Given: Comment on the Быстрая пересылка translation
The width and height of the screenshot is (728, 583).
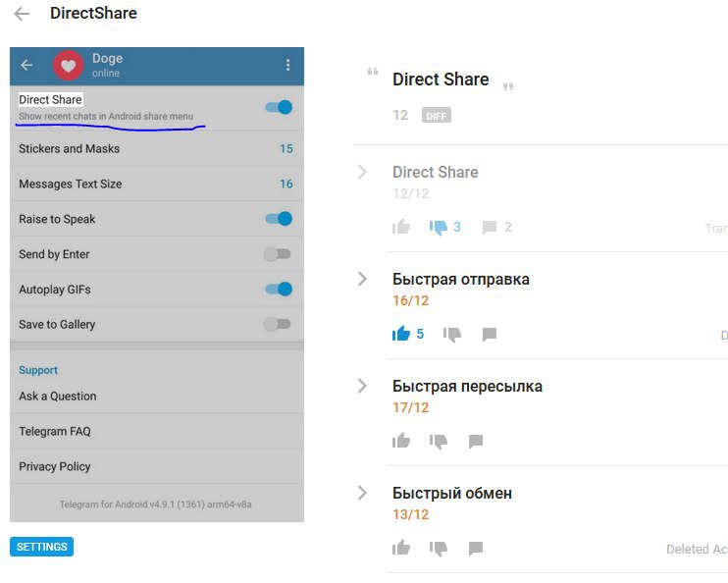Looking at the screenshot, I should [x=476, y=441].
